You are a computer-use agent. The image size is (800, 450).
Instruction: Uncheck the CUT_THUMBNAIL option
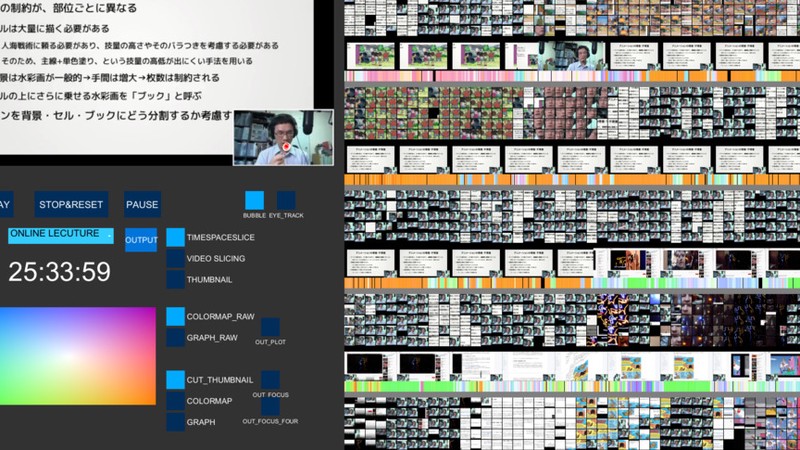176,380
